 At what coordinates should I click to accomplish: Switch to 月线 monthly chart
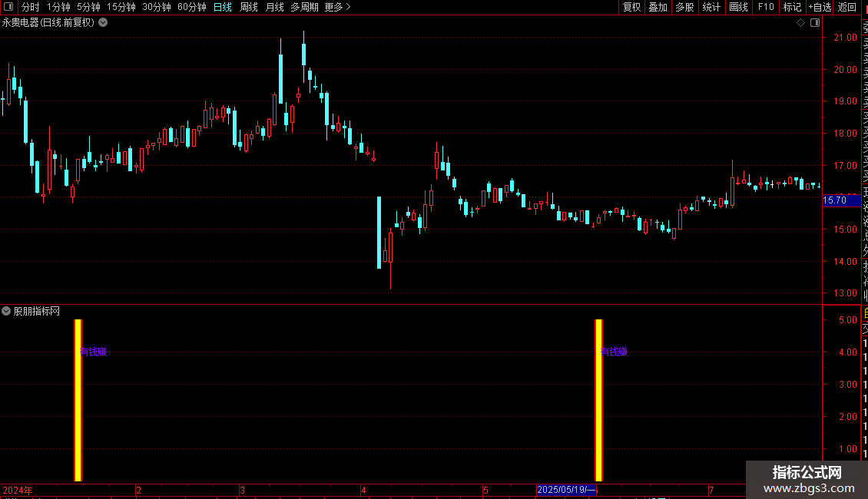[274, 7]
